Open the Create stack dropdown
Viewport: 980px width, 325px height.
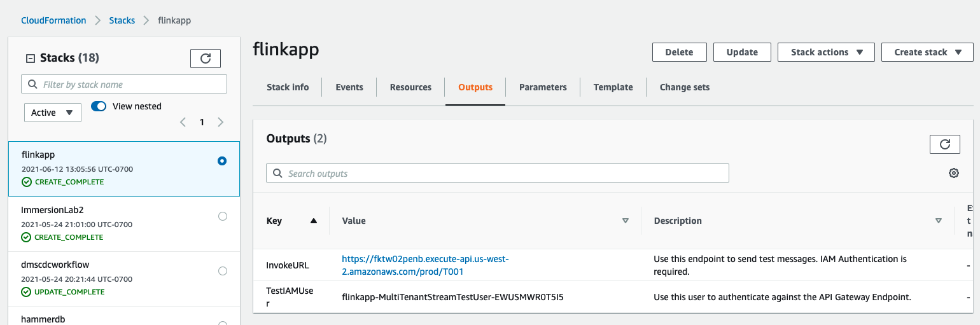tap(927, 52)
